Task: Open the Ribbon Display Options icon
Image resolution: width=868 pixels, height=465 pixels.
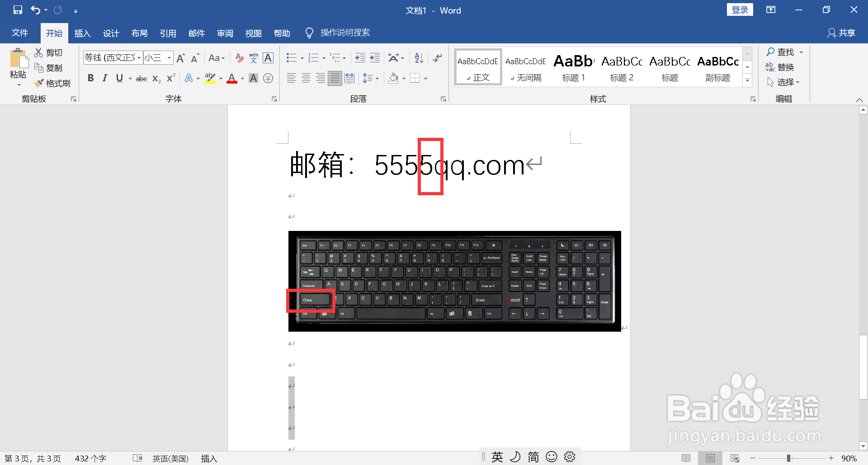Action: click(x=771, y=10)
